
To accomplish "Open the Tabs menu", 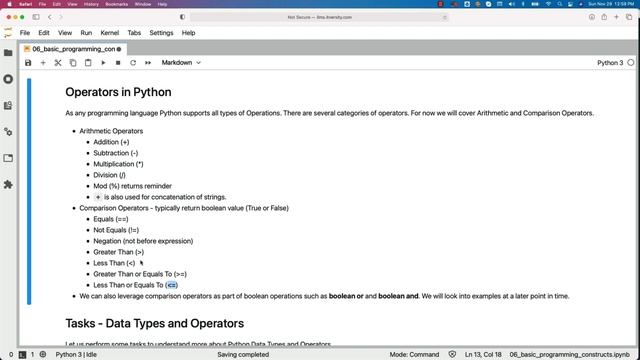I will pyautogui.click(x=134, y=33).
